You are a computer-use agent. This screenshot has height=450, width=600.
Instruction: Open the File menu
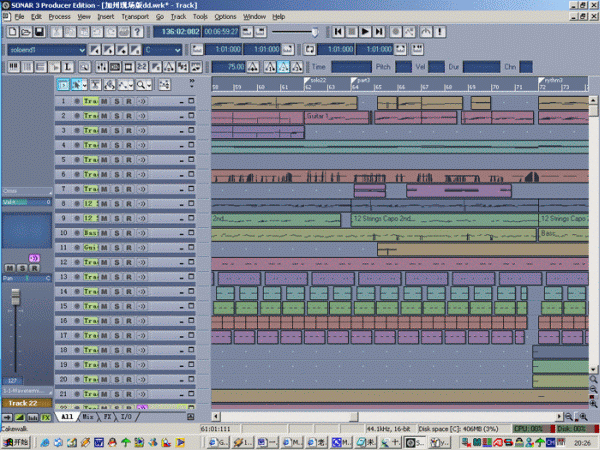click(19, 17)
